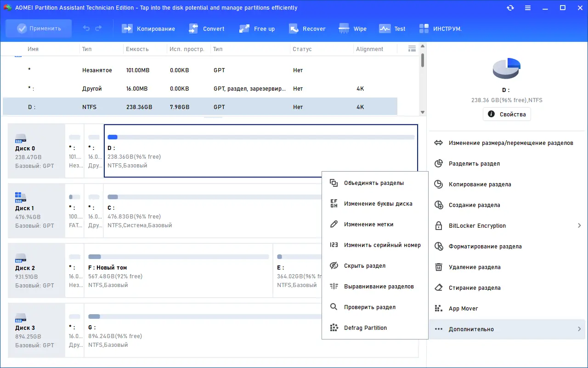588x368 pixels.
Task: Select the Wipe toolbar icon
Action: coord(352,29)
